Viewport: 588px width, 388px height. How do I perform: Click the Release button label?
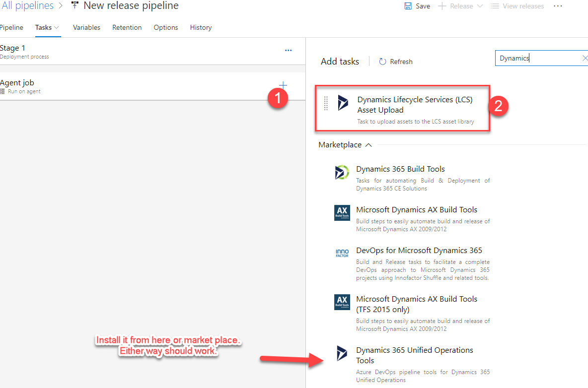(x=461, y=6)
